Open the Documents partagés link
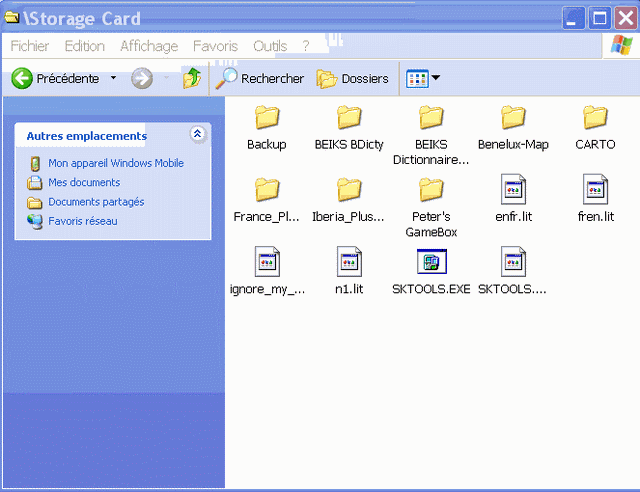 [96, 202]
